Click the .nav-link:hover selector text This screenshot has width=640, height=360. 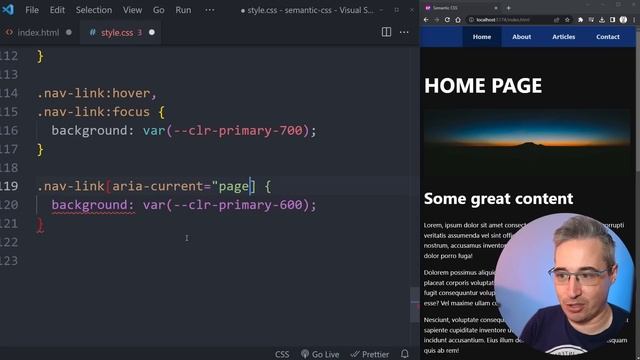[93, 93]
